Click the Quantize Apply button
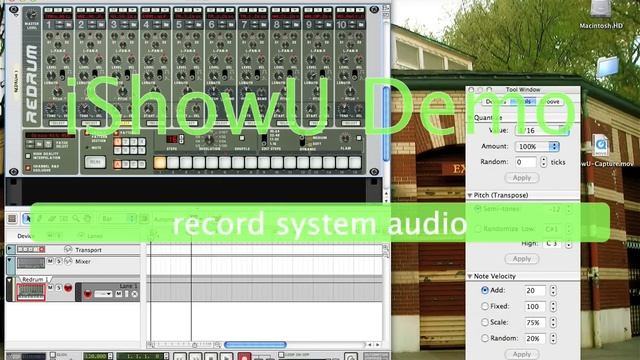The width and height of the screenshot is (640, 360). 522,178
